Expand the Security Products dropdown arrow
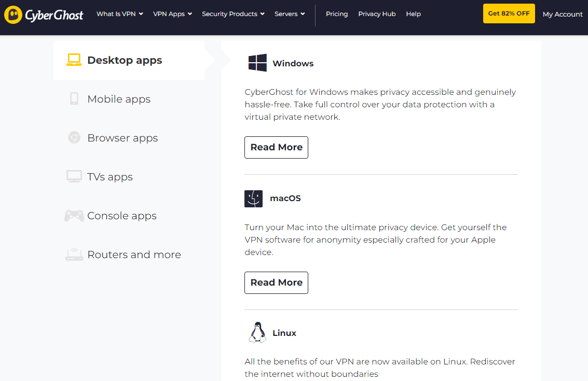 pyautogui.click(x=263, y=14)
